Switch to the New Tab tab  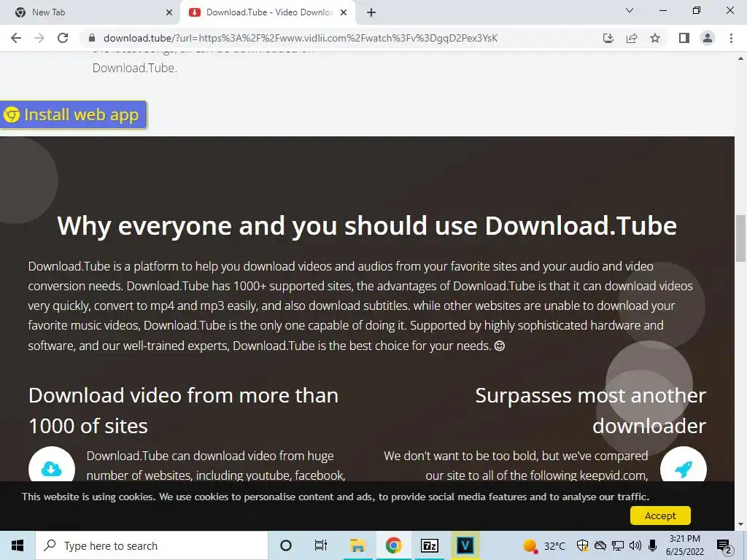click(90, 12)
